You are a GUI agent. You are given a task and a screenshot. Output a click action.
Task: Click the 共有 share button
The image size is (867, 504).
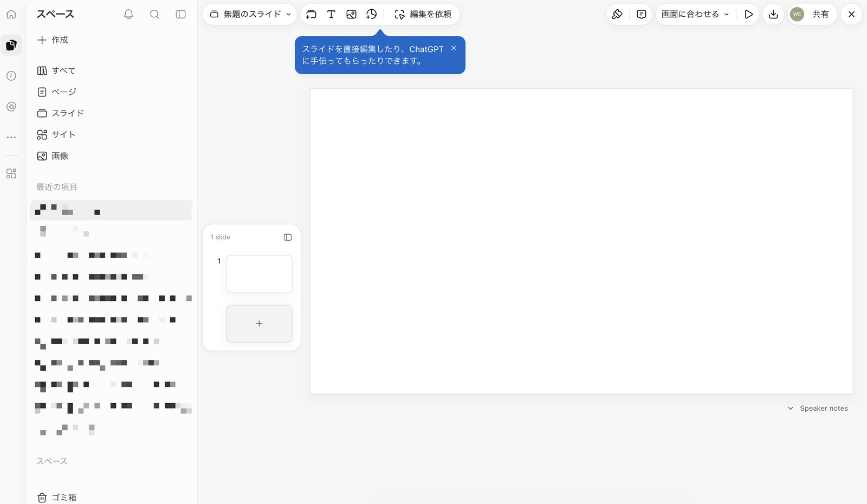(x=820, y=15)
